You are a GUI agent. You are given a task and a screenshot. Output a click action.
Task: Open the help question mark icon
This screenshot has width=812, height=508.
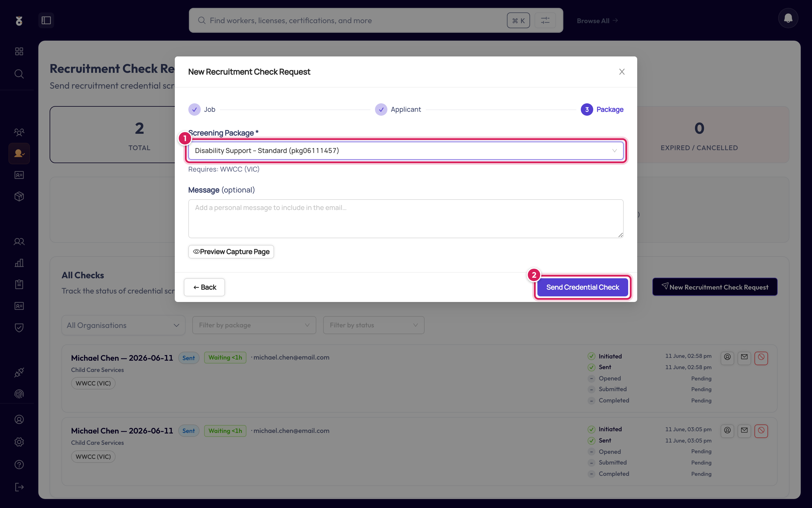click(19, 464)
